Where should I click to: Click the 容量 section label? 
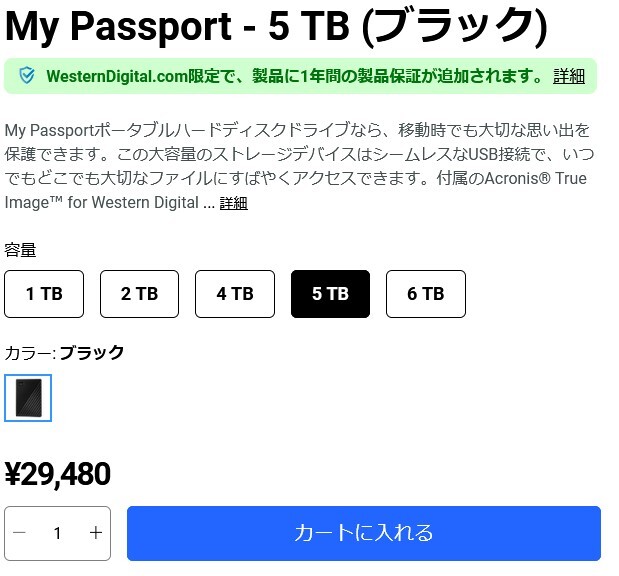click(x=20, y=249)
